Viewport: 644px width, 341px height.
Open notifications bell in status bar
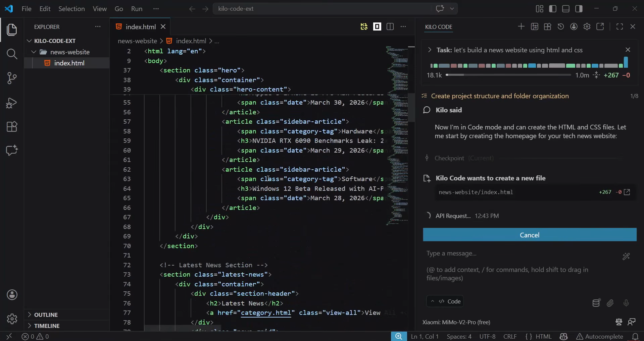(635, 336)
